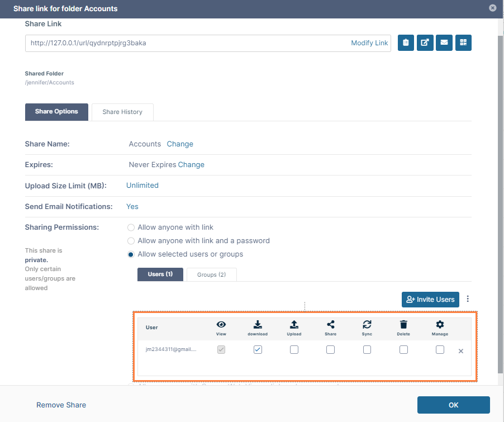
Task: Open share link in new window icon
Action: click(425, 43)
